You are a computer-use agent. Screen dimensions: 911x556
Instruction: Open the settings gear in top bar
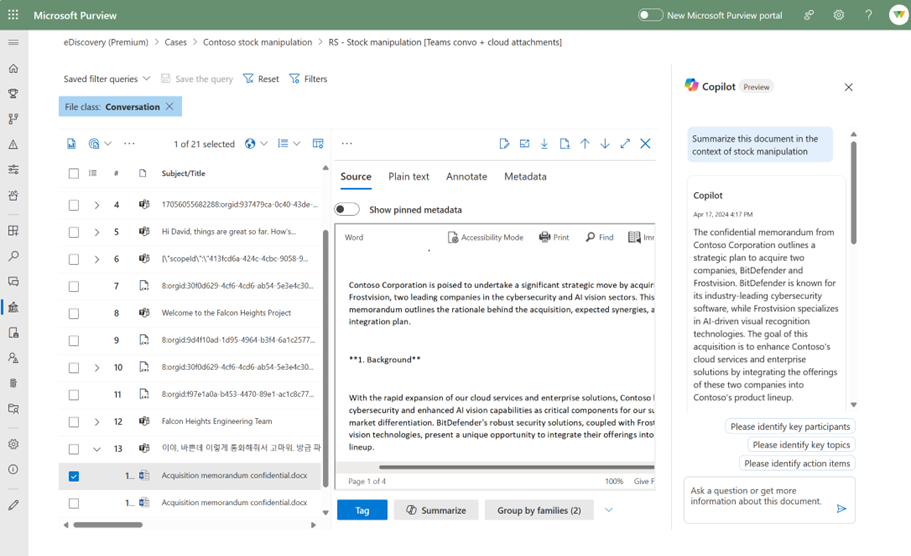coord(838,15)
